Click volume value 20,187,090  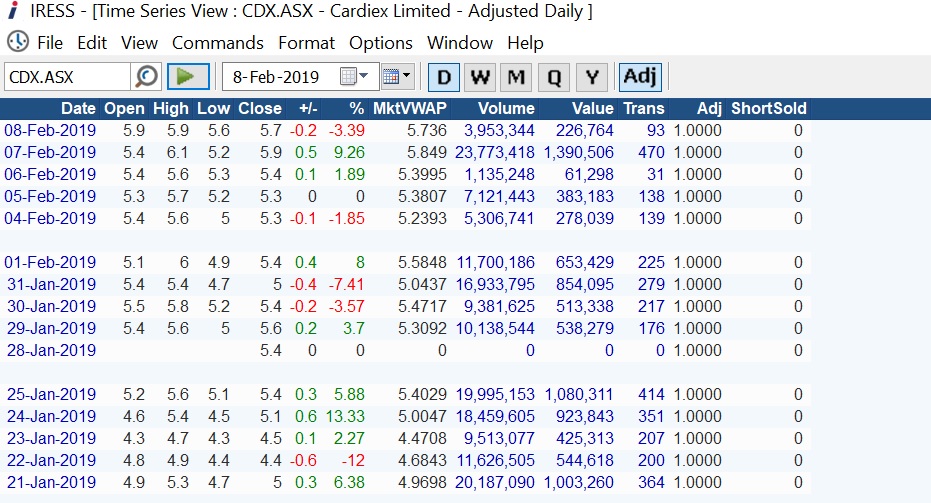[495, 482]
